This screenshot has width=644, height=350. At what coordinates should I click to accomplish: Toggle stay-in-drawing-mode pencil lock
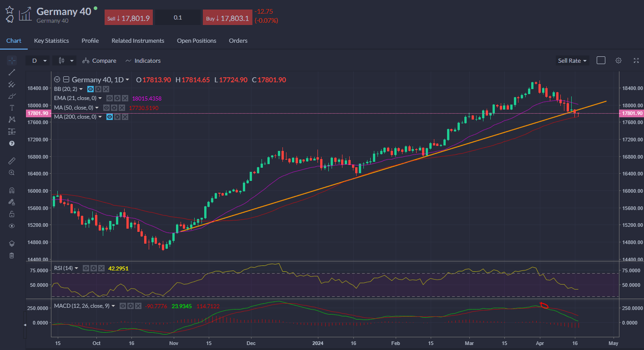coord(12,202)
